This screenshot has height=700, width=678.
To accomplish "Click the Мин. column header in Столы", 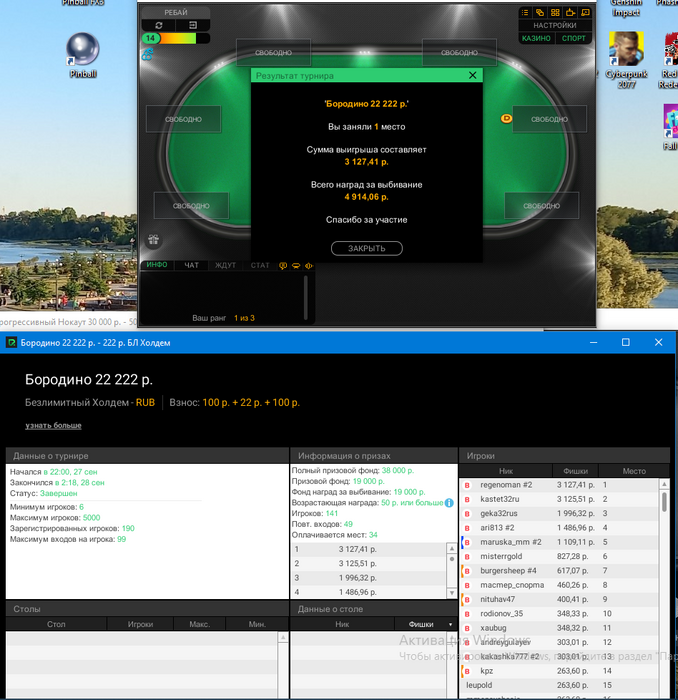I will click(257, 624).
